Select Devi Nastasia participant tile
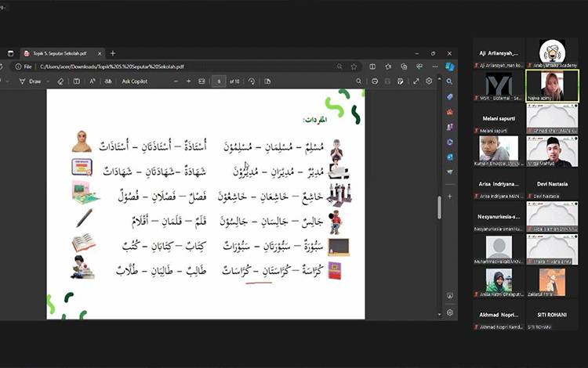 (x=552, y=184)
